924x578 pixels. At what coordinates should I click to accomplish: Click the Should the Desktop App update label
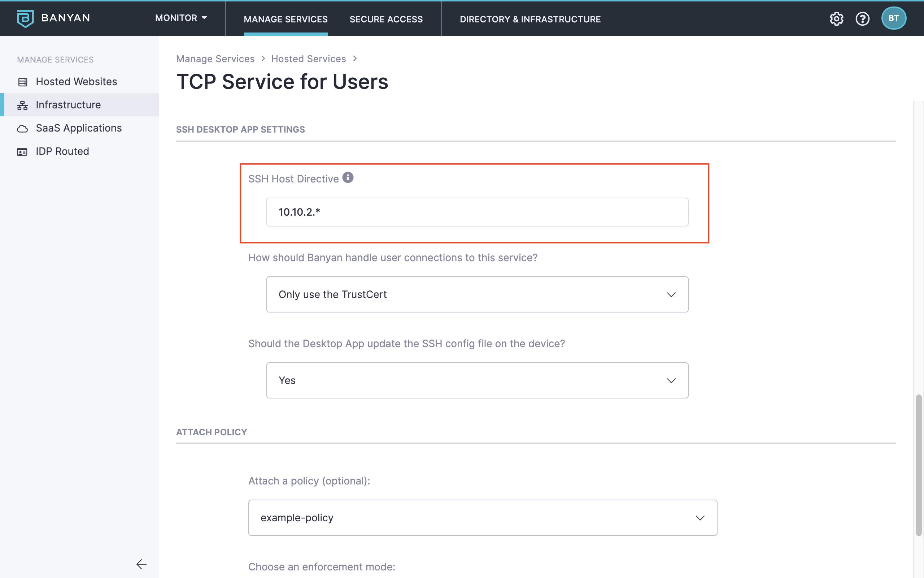click(x=406, y=344)
